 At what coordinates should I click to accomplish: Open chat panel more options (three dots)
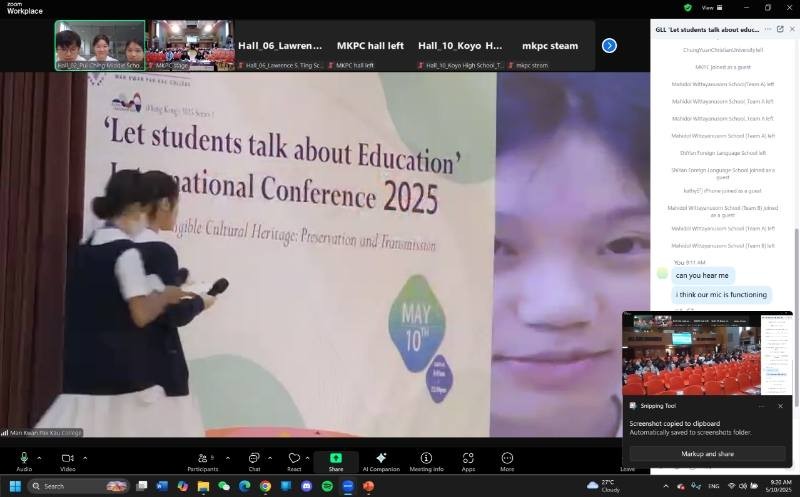coord(768,29)
